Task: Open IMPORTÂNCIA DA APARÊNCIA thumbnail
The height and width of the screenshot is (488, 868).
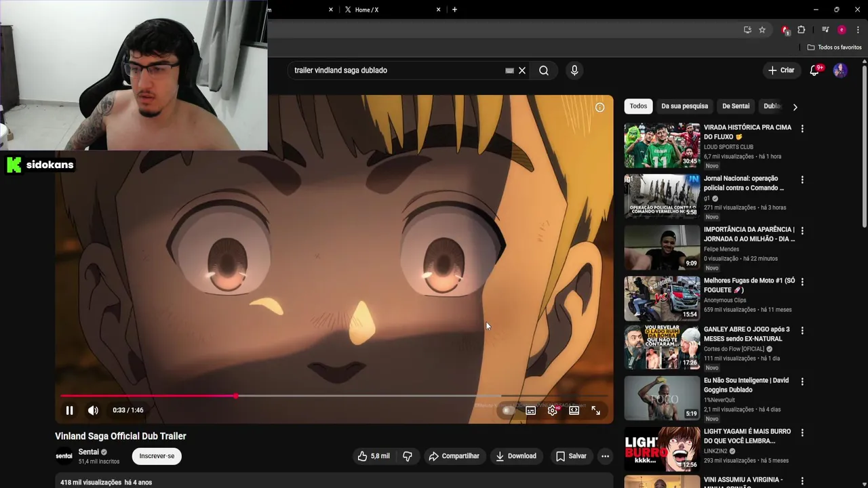Action: pyautogui.click(x=662, y=247)
